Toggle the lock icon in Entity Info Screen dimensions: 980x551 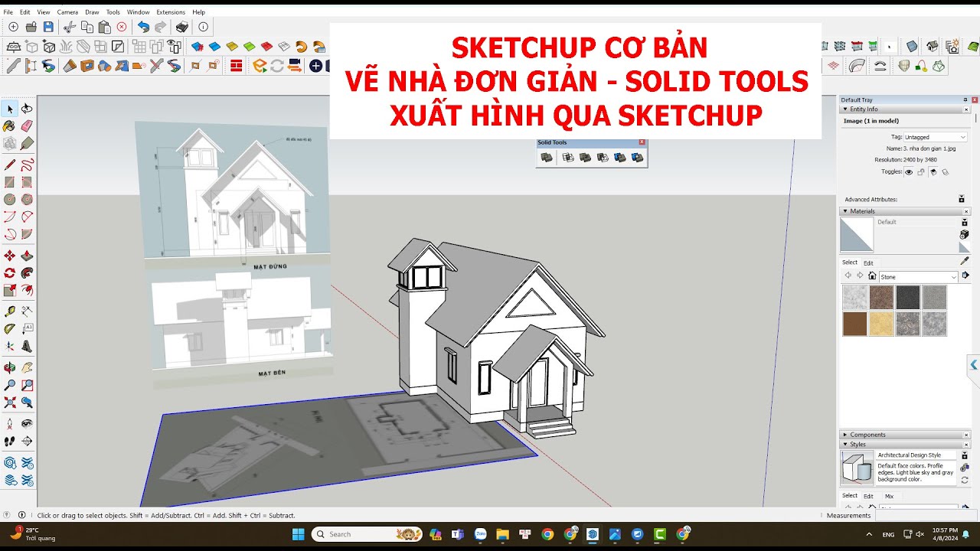[x=920, y=172]
